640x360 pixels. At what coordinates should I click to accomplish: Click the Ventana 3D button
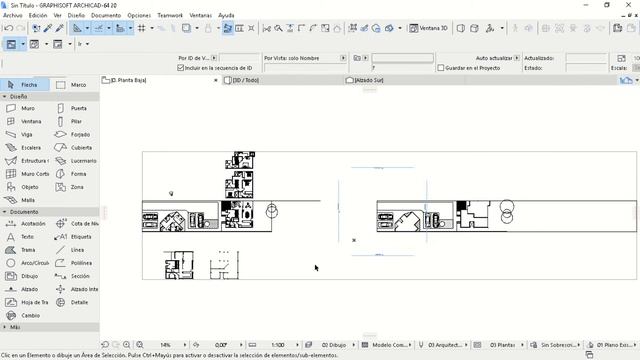[429, 28]
